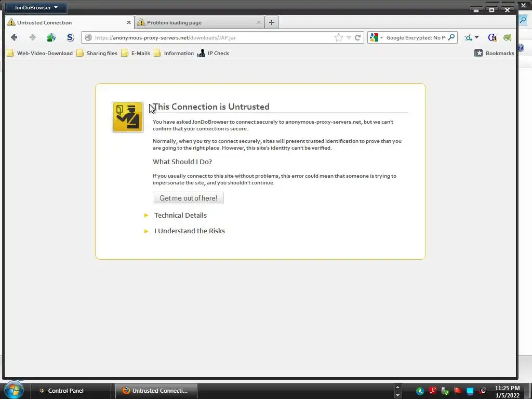The height and width of the screenshot is (399, 532).
Task: Click the blue S toolbar icon
Action: point(70,37)
